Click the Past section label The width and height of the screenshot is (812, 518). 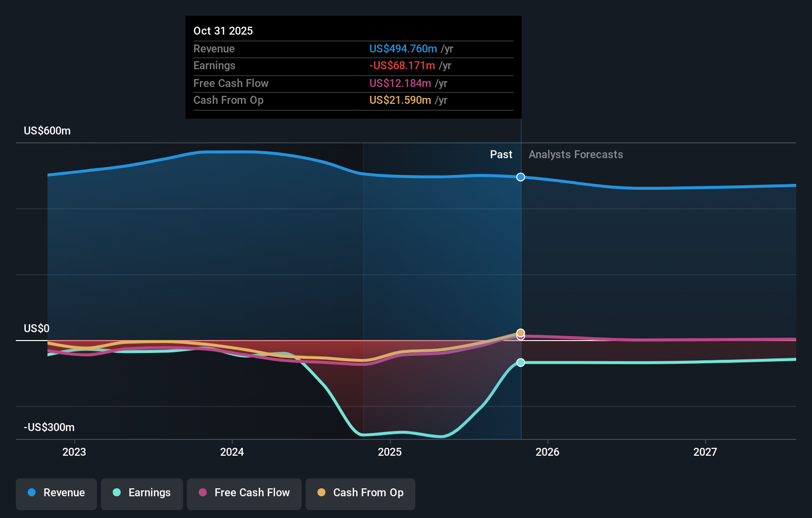pyautogui.click(x=501, y=155)
